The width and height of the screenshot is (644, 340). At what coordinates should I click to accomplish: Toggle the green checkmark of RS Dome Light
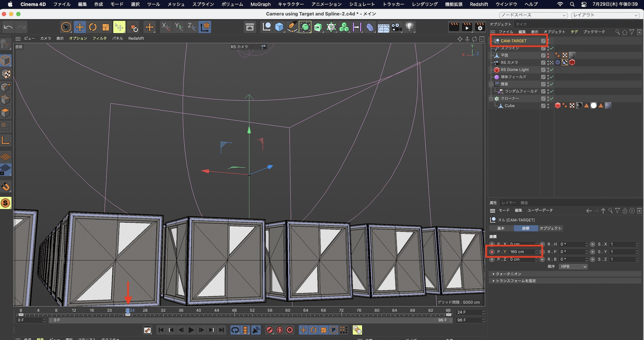pos(552,70)
